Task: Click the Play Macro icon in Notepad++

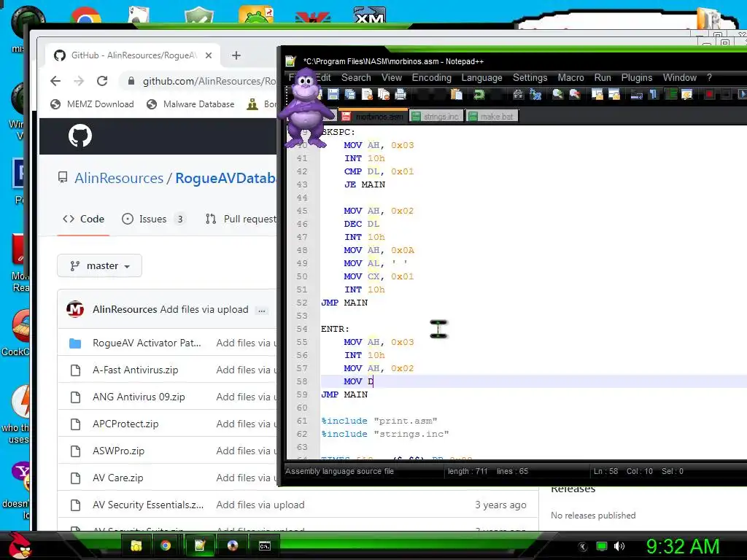Action: click(x=742, y=94)
